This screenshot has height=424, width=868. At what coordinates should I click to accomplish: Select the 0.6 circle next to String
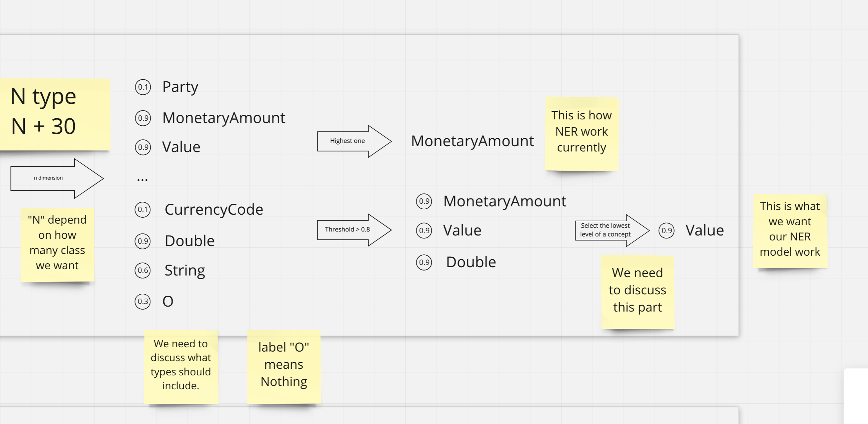tap(143, 270)
